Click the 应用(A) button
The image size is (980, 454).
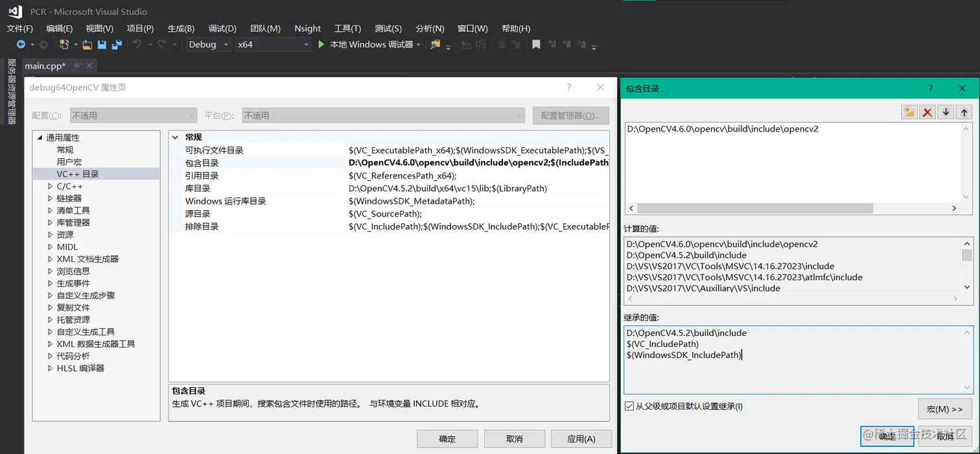[x=581, y=438]
